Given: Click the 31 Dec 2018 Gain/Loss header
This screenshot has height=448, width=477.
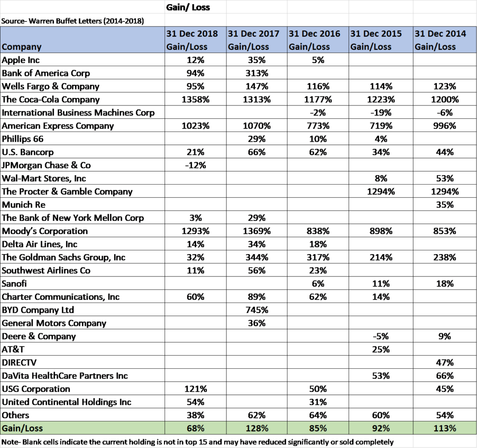Looking at the screenshot, I should (x=195, y=40).
